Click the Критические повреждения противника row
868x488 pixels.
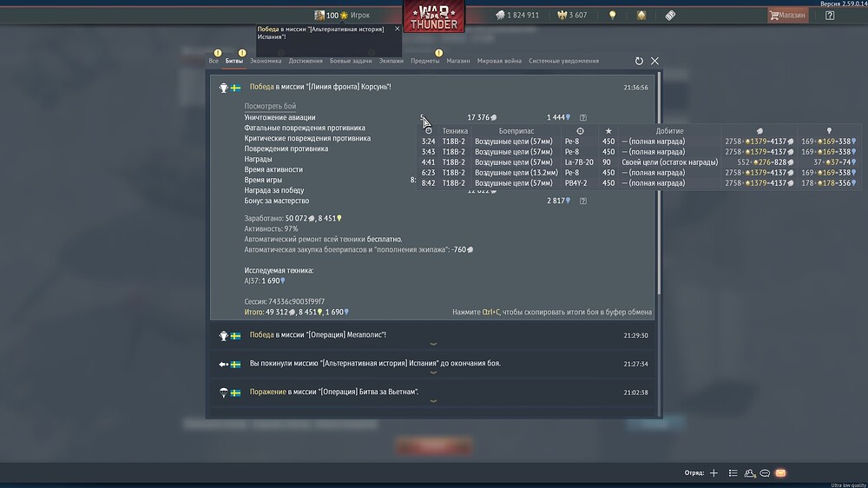pyautogui.click(x=308, y=138)
